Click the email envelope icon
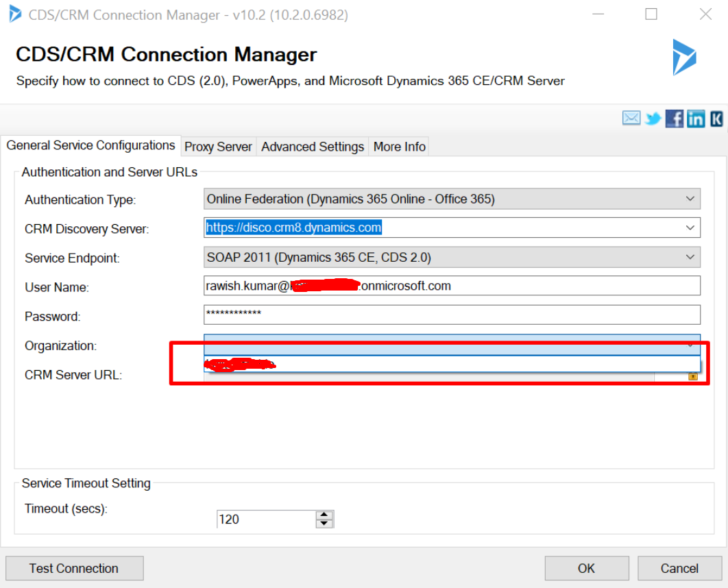 pyautogui.click(x=631, y=119)
